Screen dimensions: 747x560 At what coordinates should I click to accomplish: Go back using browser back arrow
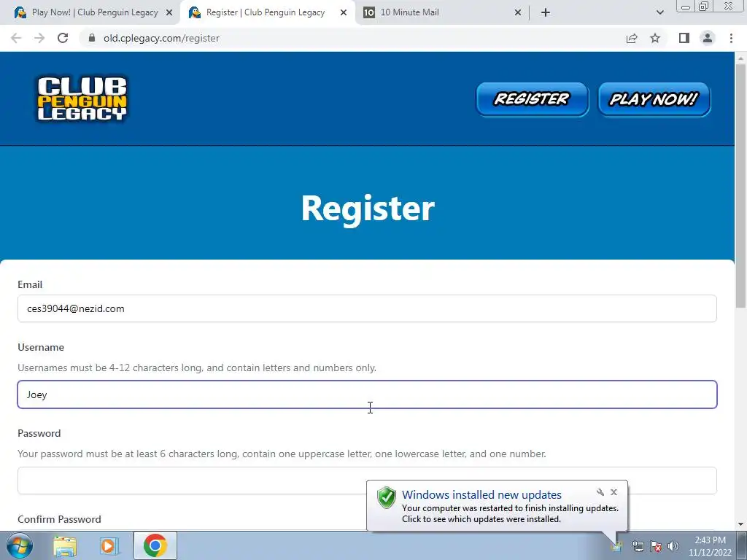click(16, 38)
